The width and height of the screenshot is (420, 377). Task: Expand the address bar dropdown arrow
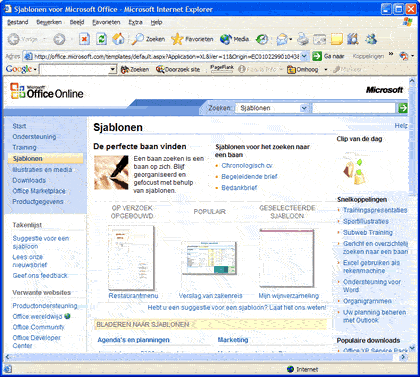[304, 56]
